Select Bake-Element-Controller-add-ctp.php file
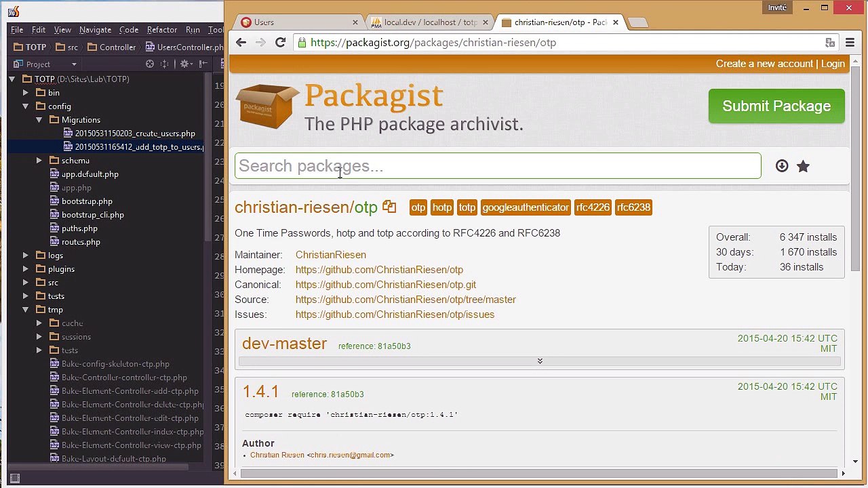868x488 pixels. pos(130,391)
